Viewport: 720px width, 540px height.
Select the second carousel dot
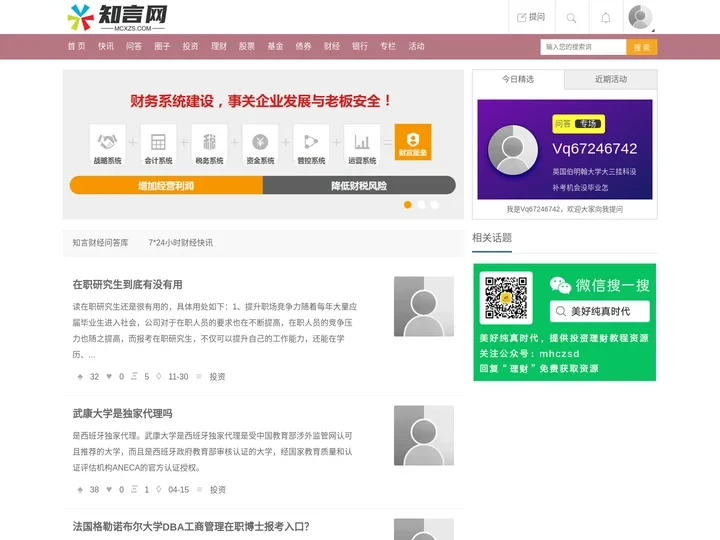point(421,205)
